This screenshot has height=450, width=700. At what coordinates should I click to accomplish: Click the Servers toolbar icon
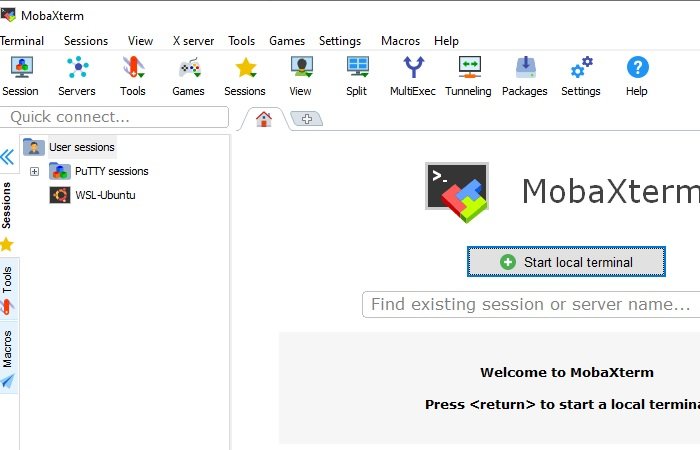click(x=77, y=76)
